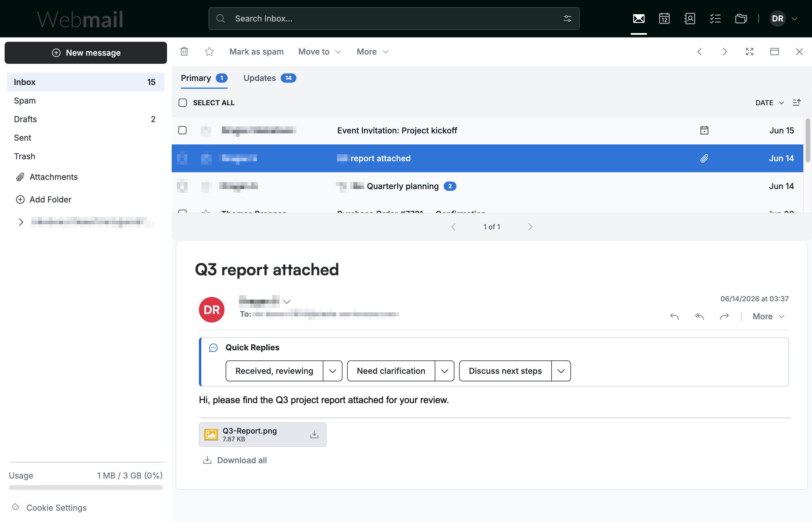
Task: Expand Discuss next steps reply options arrow
Action: (561, 371)
